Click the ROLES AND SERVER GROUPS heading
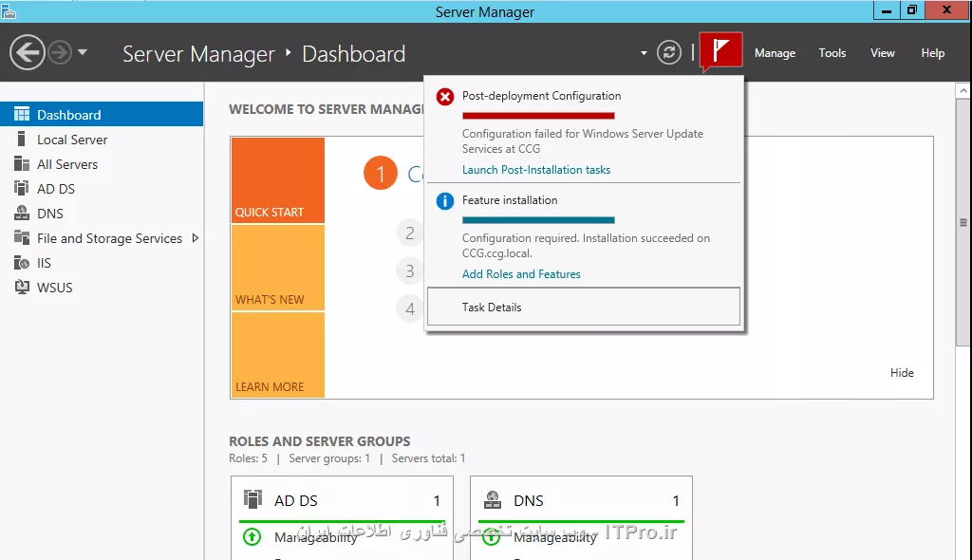 319,441
